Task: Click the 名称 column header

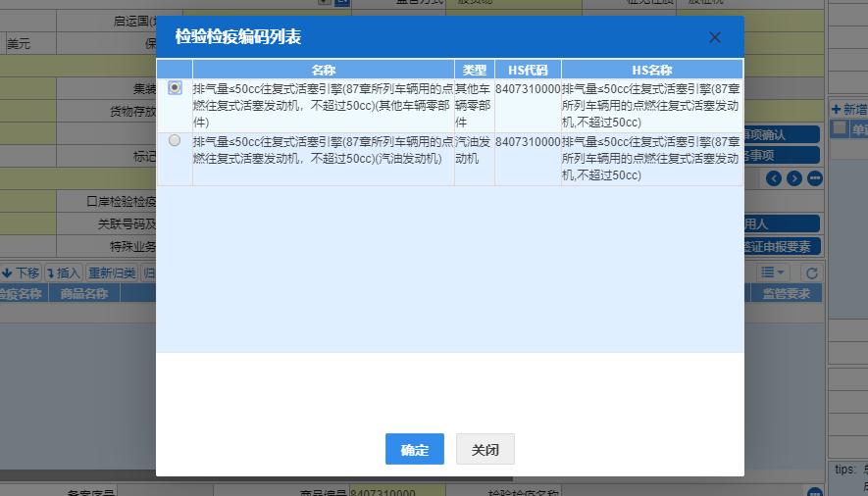Action: [x=324, y=70]
